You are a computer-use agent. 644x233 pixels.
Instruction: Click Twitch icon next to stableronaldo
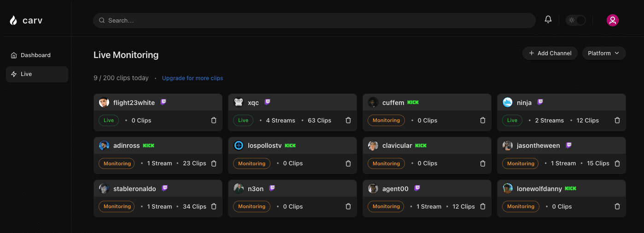164,188
